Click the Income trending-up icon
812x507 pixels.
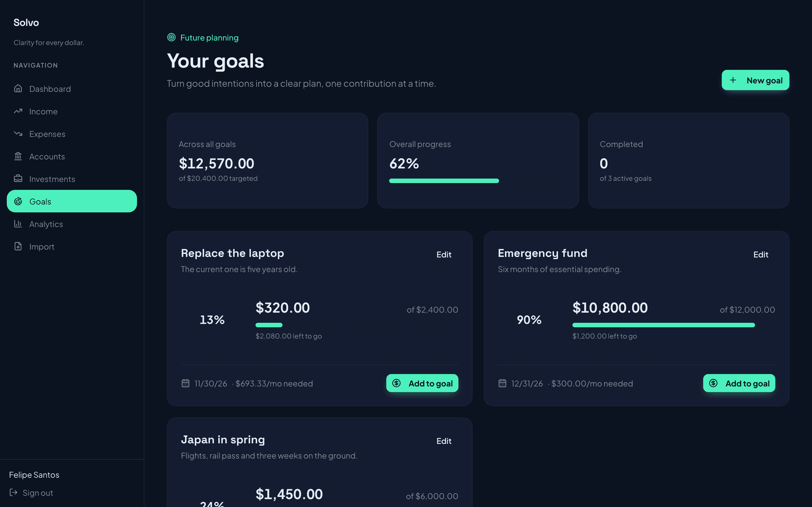[x=18, y=111]
